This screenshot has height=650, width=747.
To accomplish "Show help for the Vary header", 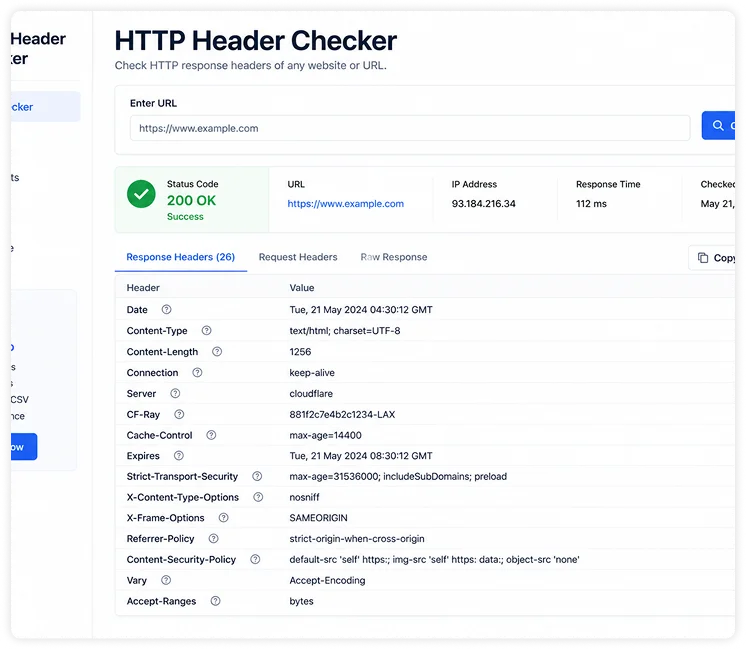I will (x=166, y=580).
